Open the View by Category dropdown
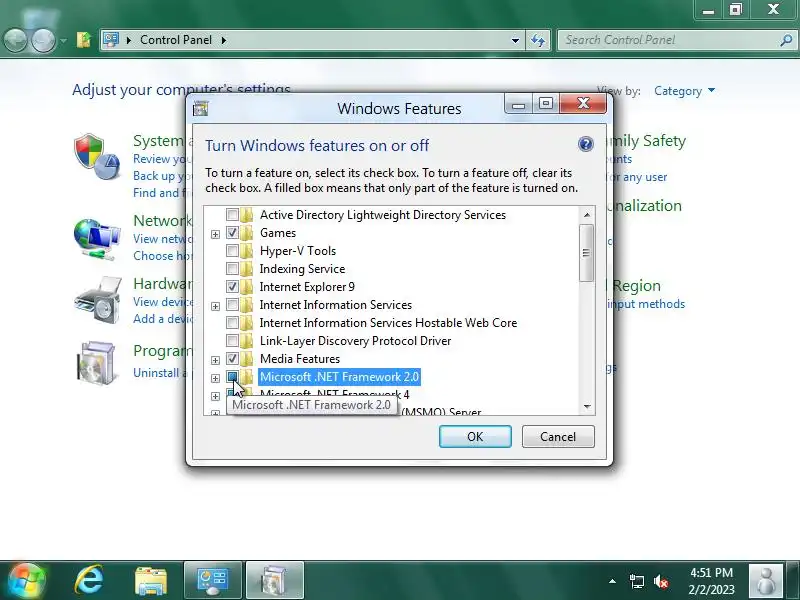The height and width of the screenshot is (600, 800). [x=684, y=91]
